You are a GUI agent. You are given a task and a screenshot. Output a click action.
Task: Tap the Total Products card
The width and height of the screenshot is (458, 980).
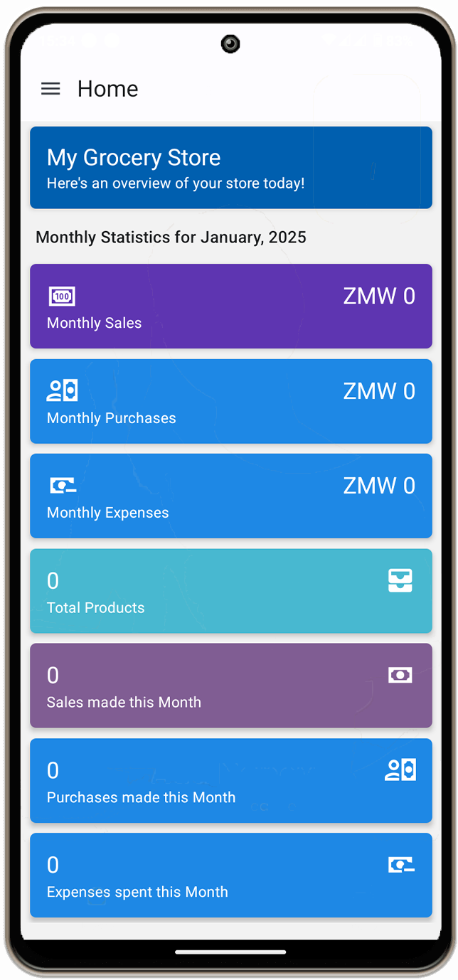tap(231, 591)
